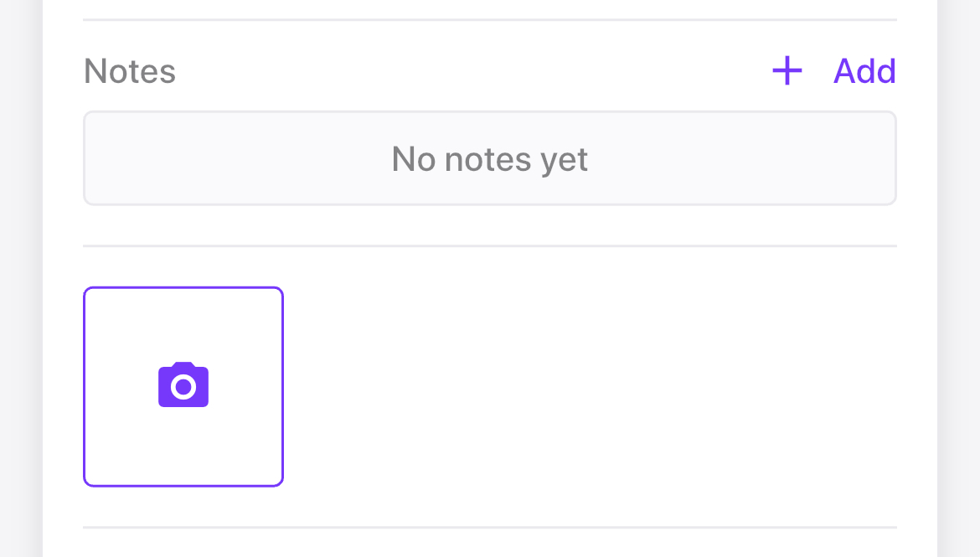Select the purple 'Add' text button
Image resolution: width=980 pixels, height=557 pixels.
click(x=864, y=71)
